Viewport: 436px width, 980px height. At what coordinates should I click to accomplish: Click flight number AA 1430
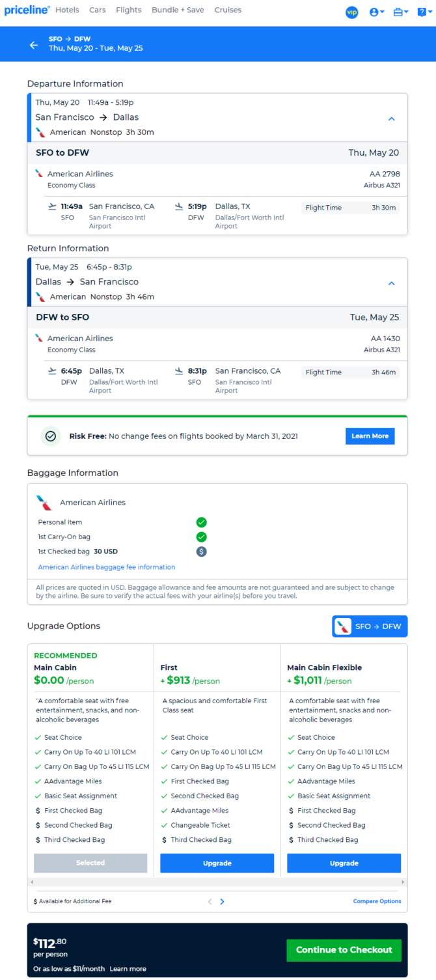[x=385, y=339]
